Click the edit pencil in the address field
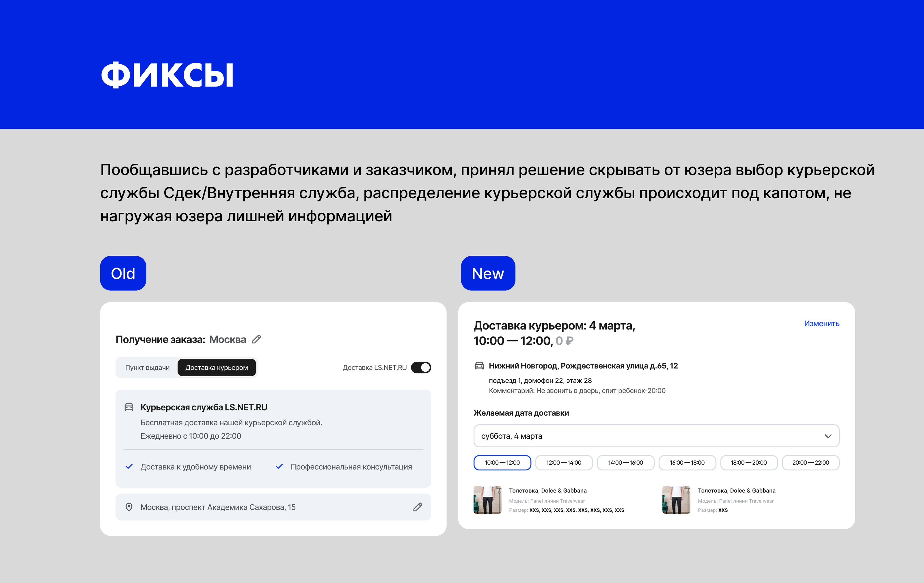 [x=418, y=507]
